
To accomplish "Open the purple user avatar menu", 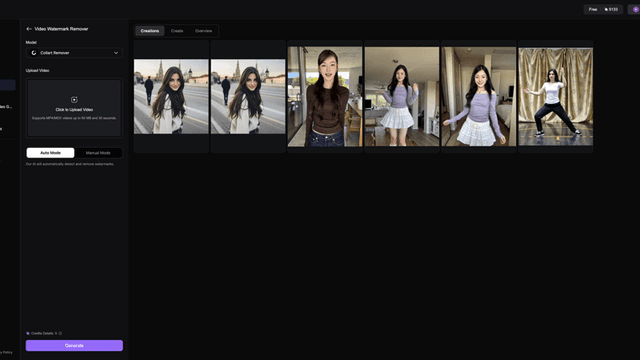I will click(x=636, y=9).
